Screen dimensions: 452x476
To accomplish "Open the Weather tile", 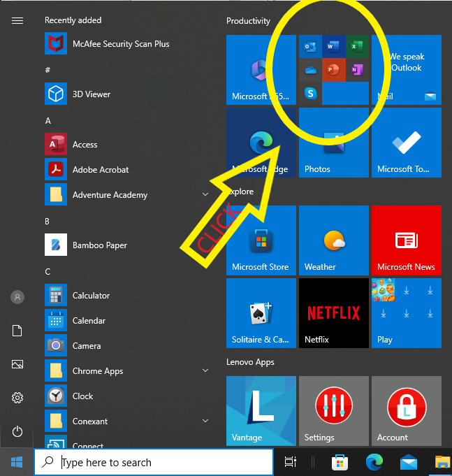I will coord(334,240).
